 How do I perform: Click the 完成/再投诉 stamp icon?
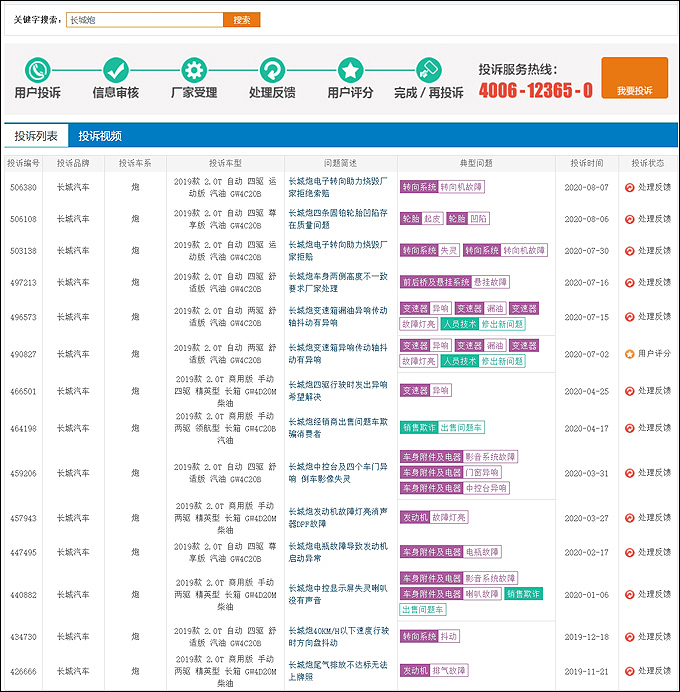(x=429, y=70)
